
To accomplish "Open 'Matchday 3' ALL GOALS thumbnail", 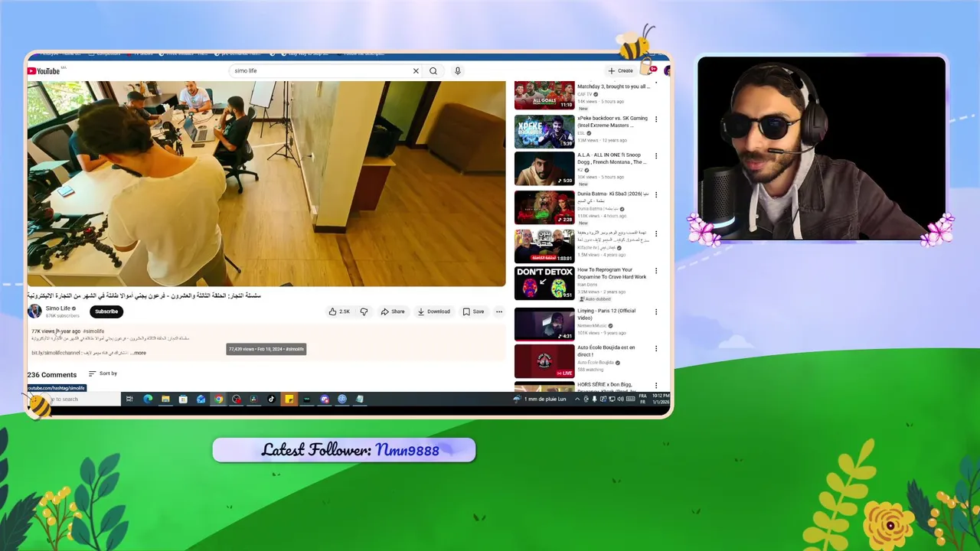I will point(544,95).
